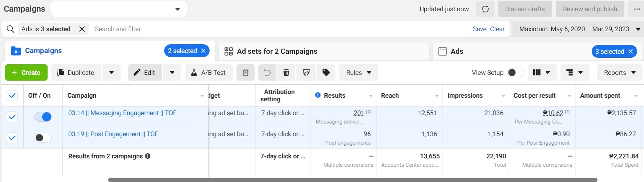
Task: Open the breakdown rows icon menu
Action: click(x=575, y=73)
